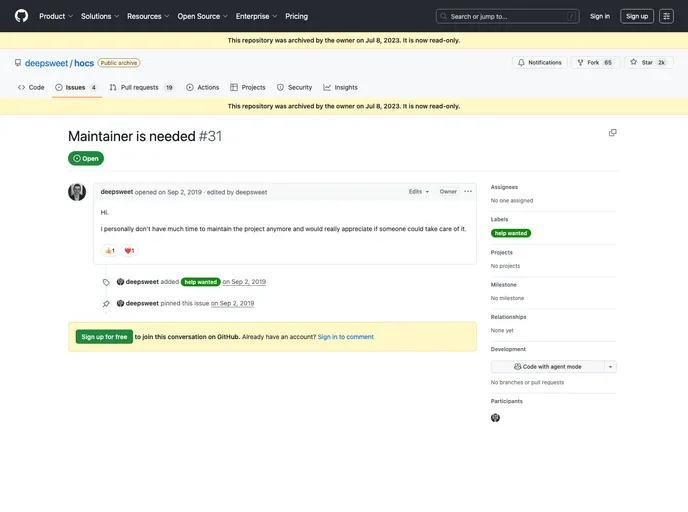Go to the Actions tab
Image resolution: width=688 pixels, height=512 pixels.
pyautogui.click(x=203, y=87)
